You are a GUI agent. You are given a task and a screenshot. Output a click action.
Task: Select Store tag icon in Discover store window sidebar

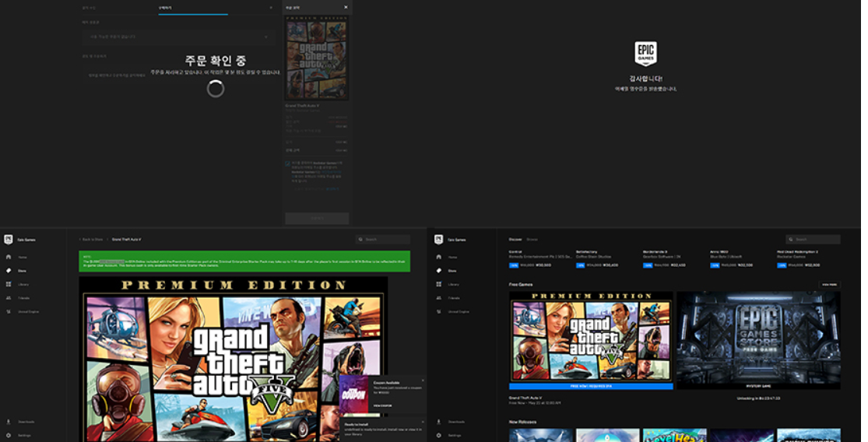pyautogui.click(x=439, y=271)
